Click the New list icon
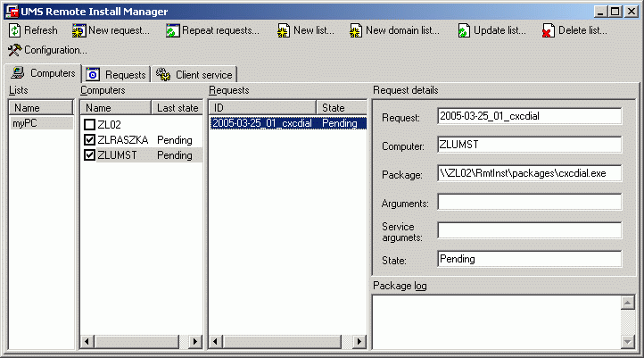644x358 pixels. [x=284, y=31]
